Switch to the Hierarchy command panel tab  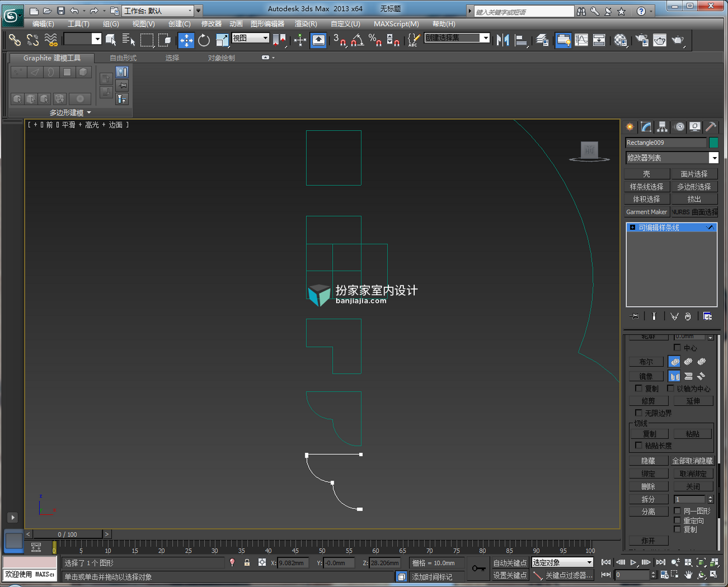(x=662, y=127)
